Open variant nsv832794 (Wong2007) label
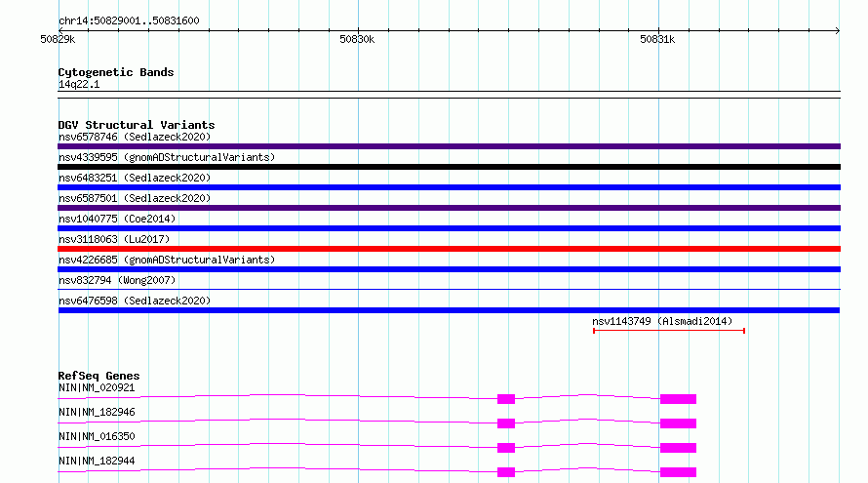 tap(117, 280)
